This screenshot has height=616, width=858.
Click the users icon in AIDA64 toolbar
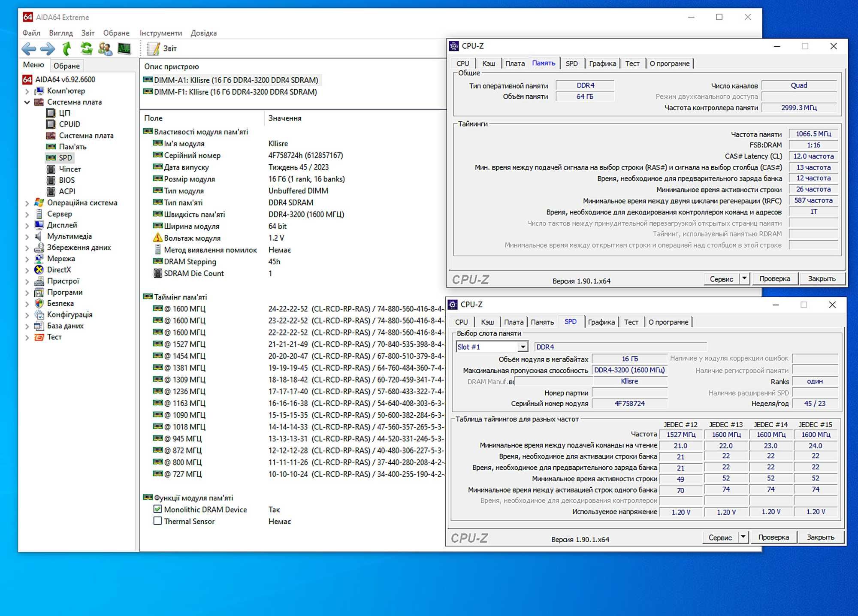[105, 49]
